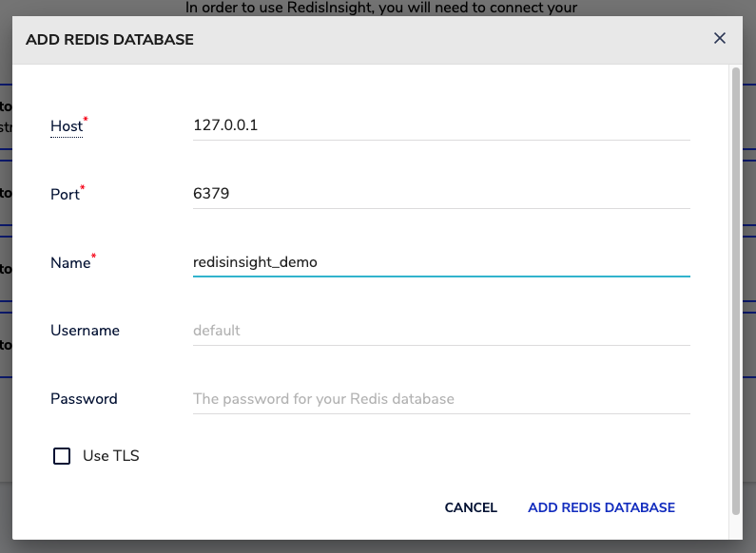Focus the Password input field
Viewport: 756px width, 553px height.
click(x=440, y=399)
